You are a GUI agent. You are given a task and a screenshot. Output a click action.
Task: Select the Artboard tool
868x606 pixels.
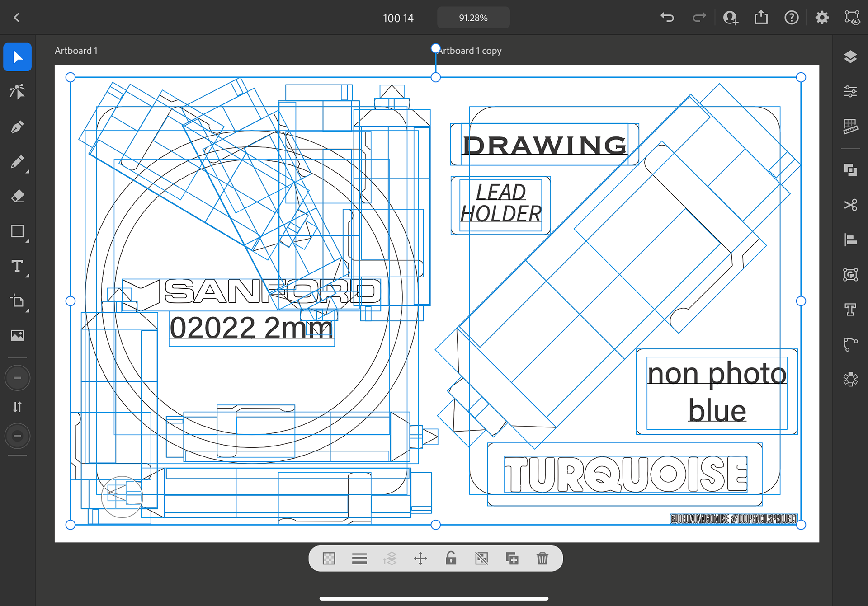[x=17, y=301]
